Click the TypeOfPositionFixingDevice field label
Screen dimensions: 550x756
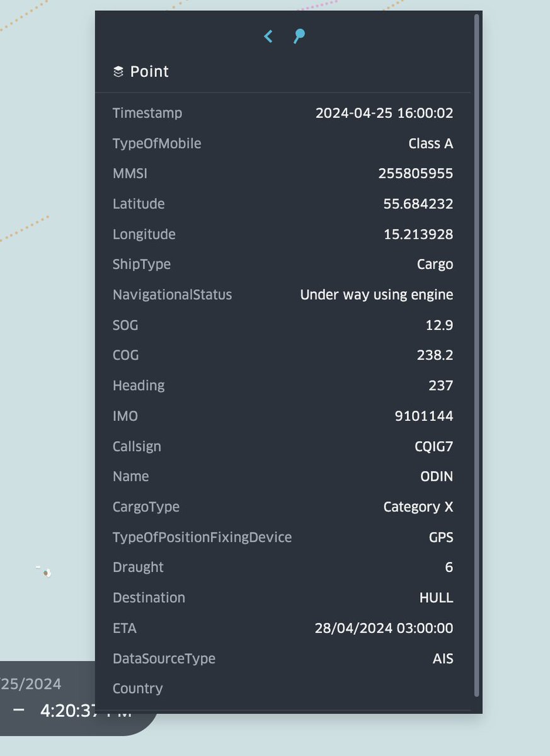[202, 537]
